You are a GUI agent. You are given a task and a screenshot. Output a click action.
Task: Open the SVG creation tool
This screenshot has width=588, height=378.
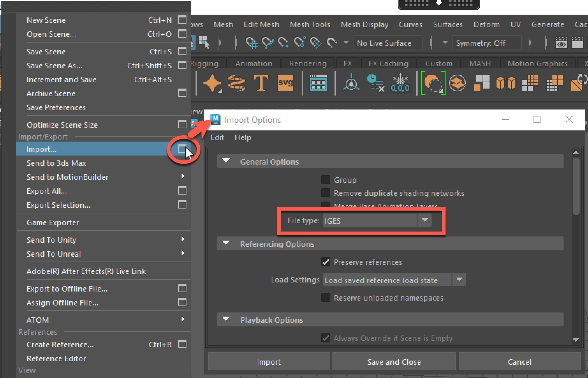286,83
